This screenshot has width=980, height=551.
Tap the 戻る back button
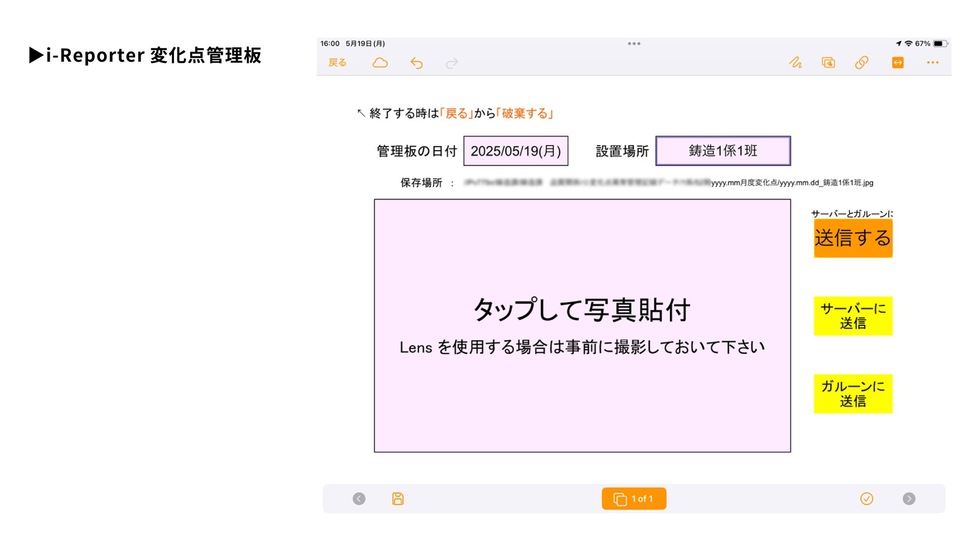(337, 63)
